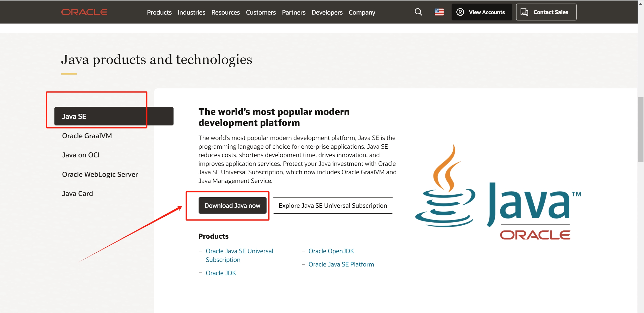Open the Customers menu
The width and height of the screenshot is (644, 313).
point(261,12)
